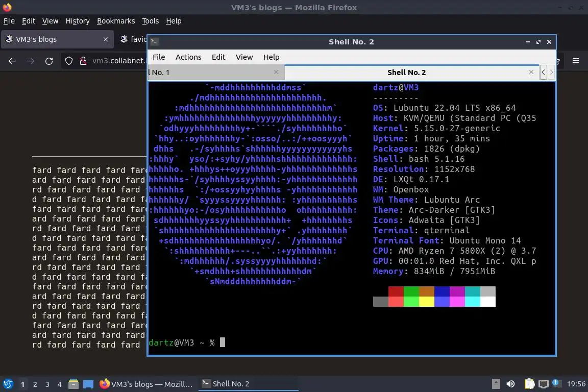Screen dimensions: 588x392
Task: Close the Shell No. 2 terminal tab
Action: tap(531, 72)
